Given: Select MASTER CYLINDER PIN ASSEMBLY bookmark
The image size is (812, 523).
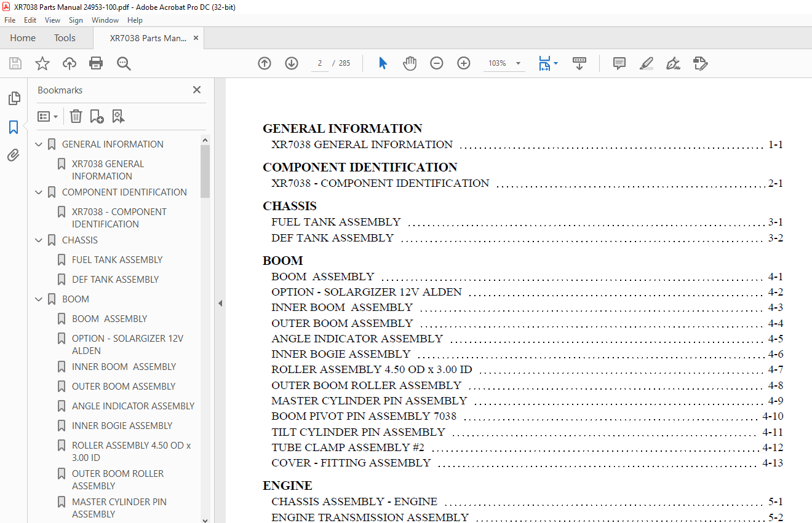Looking at the screenshot, I should tap(119, 508).
